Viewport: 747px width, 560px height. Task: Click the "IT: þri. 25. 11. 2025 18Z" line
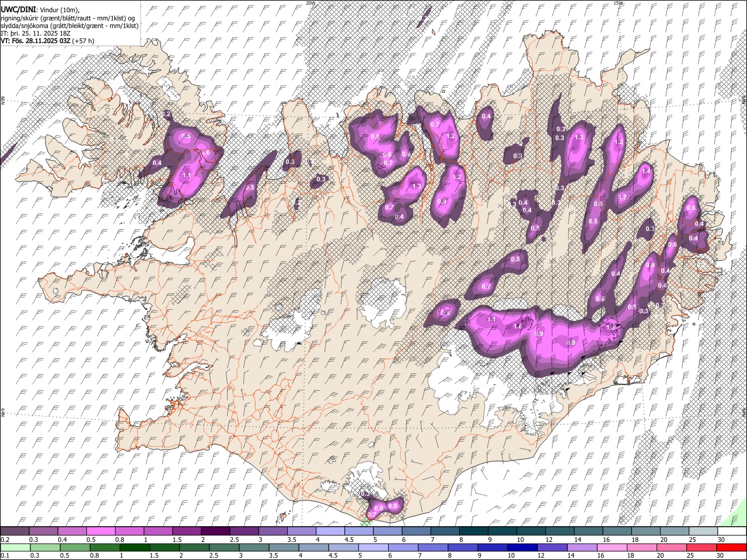pos(36,33)
